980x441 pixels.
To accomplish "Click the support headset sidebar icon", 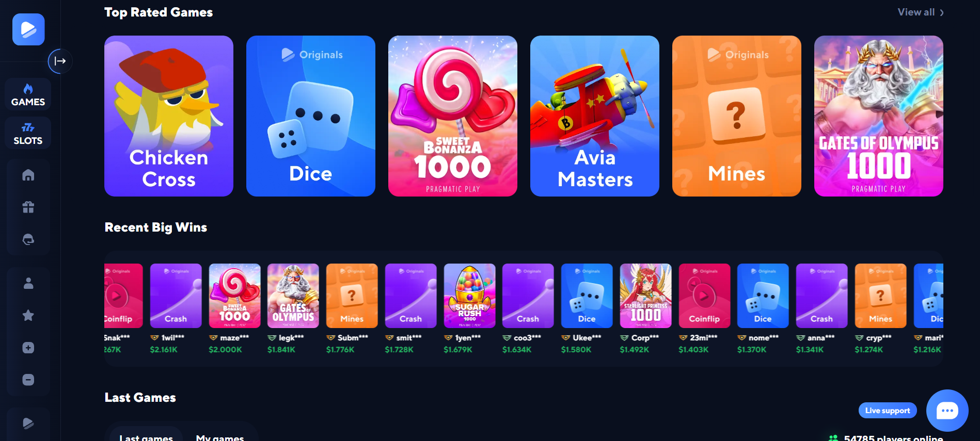I will click(28, 239).
